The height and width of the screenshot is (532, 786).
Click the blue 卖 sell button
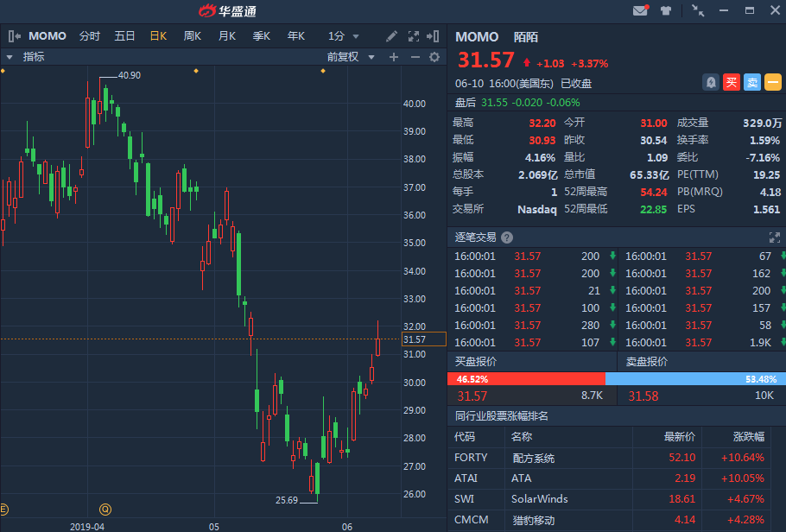point(752,82)
